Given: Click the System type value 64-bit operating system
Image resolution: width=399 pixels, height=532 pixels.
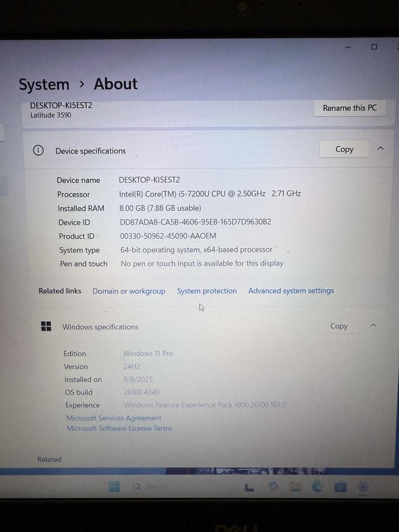Looking at the screenshot, I should [197, 250].
